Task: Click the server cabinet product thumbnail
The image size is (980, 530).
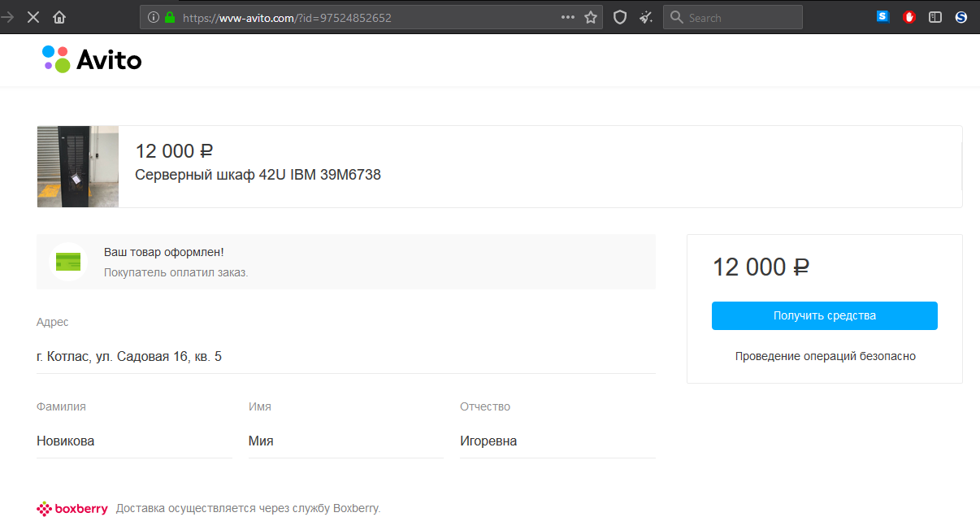Action: 78,167
